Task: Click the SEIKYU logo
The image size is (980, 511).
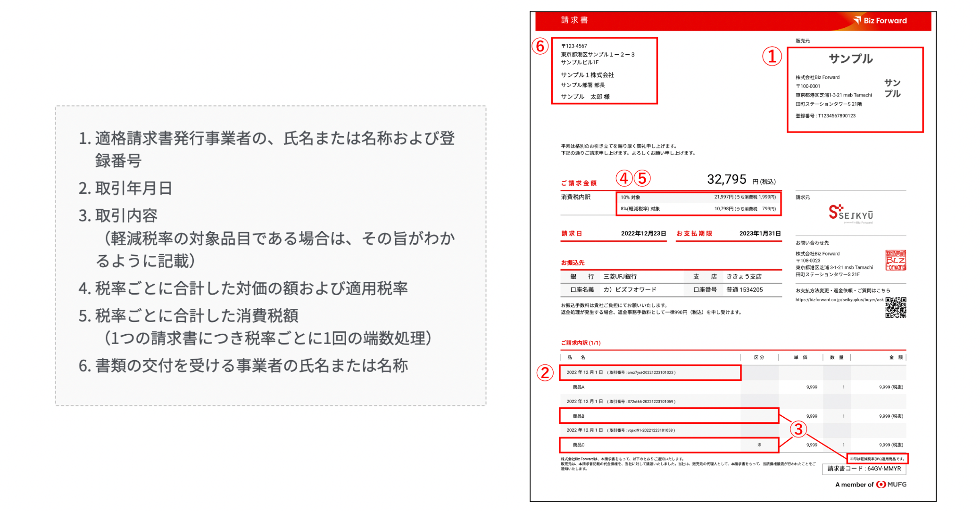Action: click(x=851, y=213)
